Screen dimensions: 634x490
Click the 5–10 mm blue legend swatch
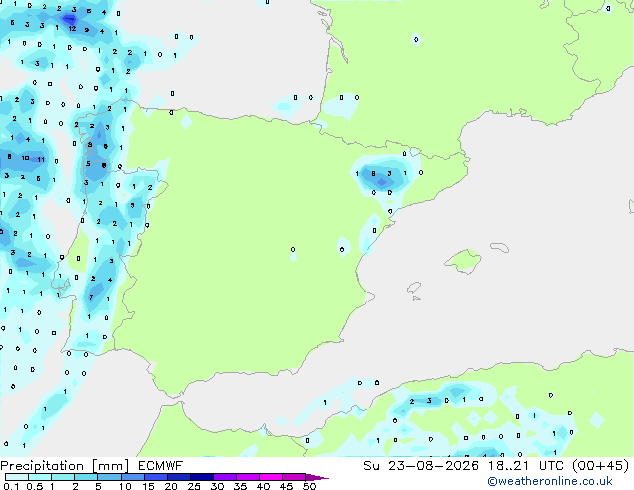coord(109,477)
